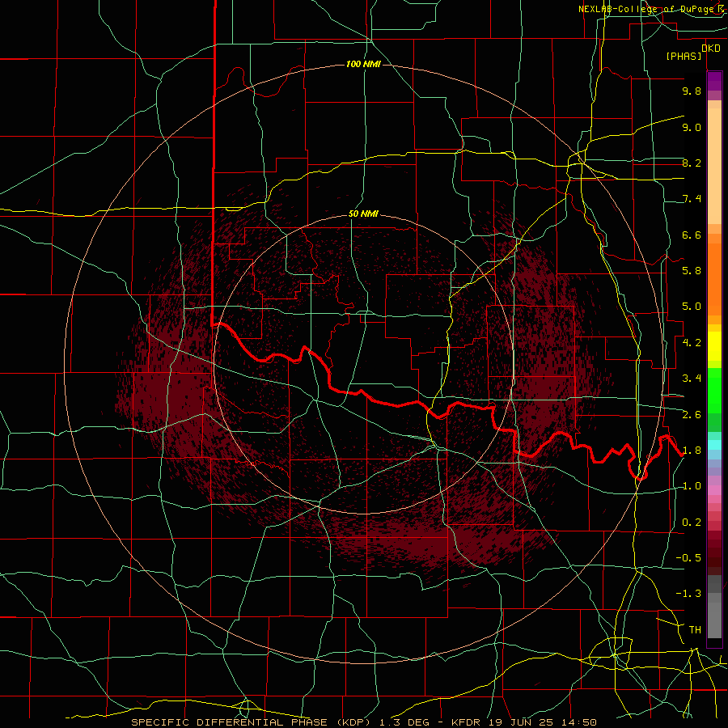Click the 3.4 value on the legend
The width and height of the screenshot is (728, 728).
(692, 379)
